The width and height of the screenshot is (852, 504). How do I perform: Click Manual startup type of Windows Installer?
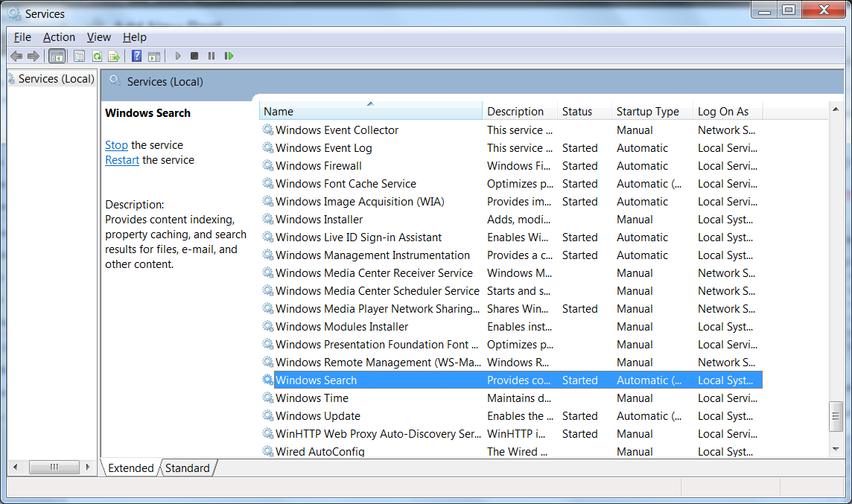(x=635, y=220)
